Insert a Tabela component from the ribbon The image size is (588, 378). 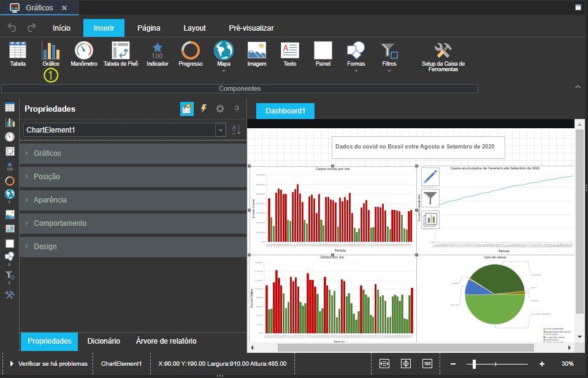pos(18,55)
